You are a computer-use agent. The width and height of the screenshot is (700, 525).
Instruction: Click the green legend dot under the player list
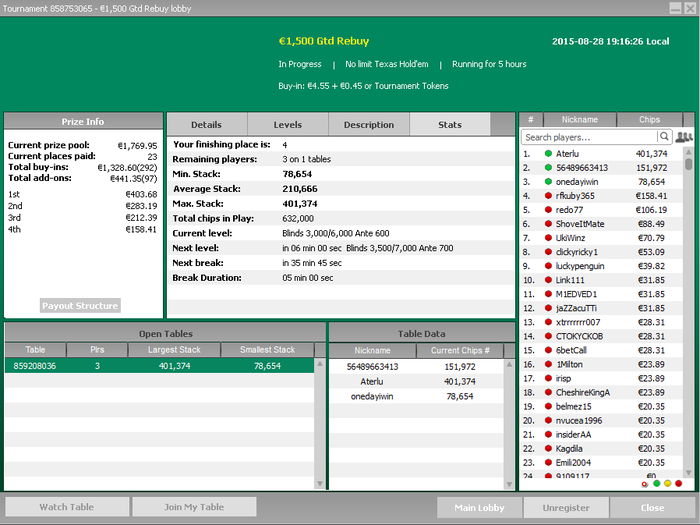pos(656,483)
